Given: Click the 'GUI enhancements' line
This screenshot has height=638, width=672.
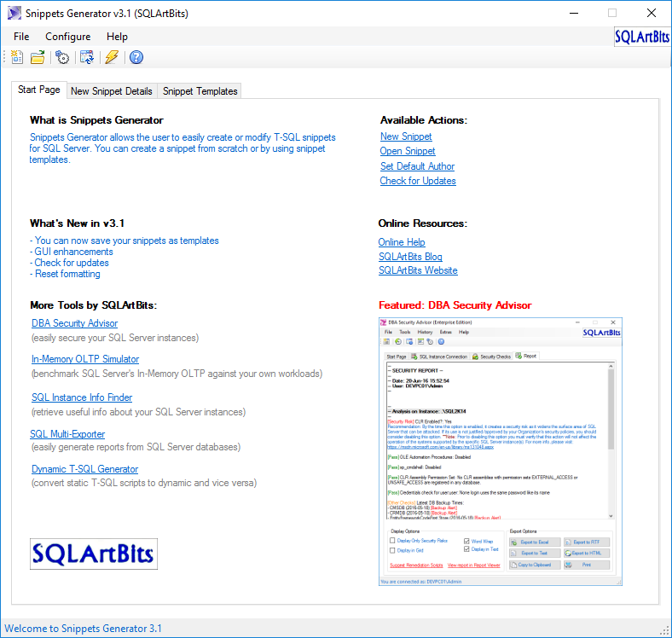Looking at the screenshot, I should [71, 252].
